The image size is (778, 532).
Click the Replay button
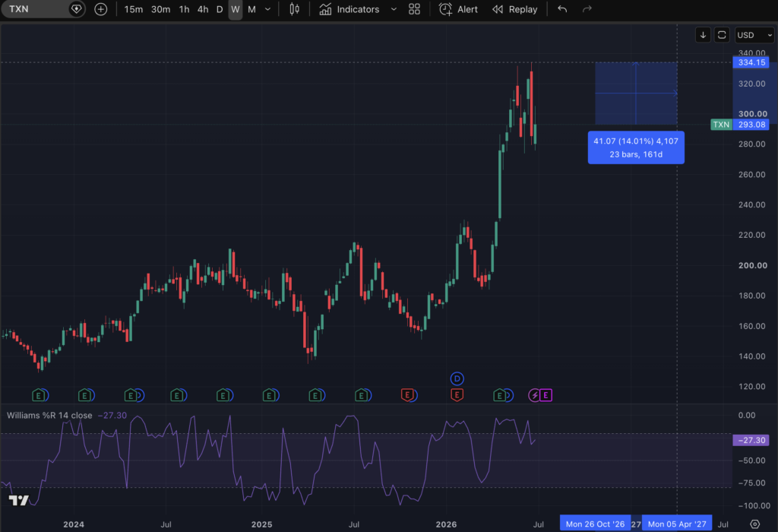pyautogui.click(x=514, y=9)
